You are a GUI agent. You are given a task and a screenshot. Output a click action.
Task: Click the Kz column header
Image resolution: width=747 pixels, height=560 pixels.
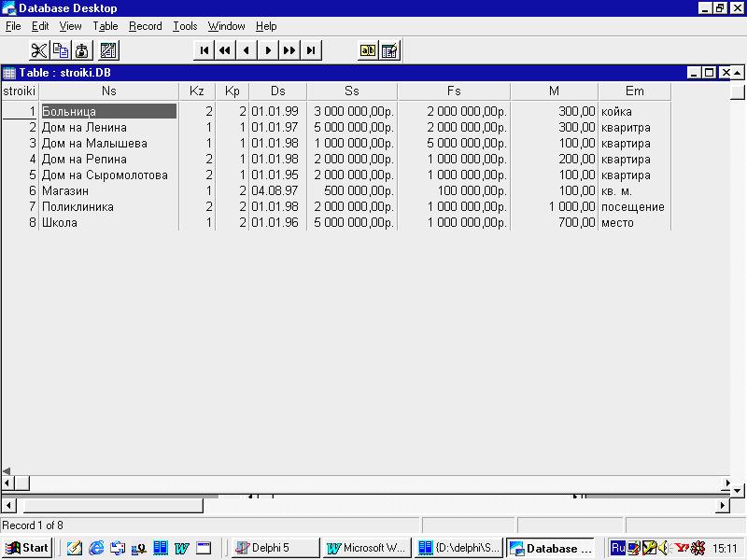[x=197, y=91]
